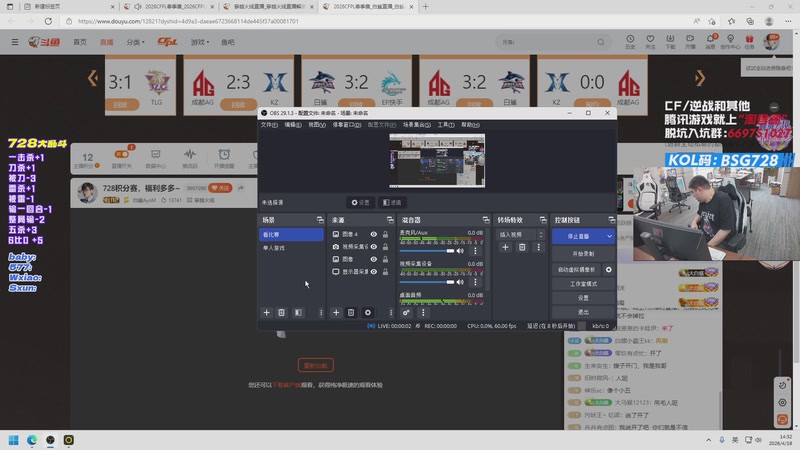This screenshot has height=450, width=800.
Task: Mute the 麦克风/Aux speaker icon
Action: pyautogui.click(x=460, y=251)
